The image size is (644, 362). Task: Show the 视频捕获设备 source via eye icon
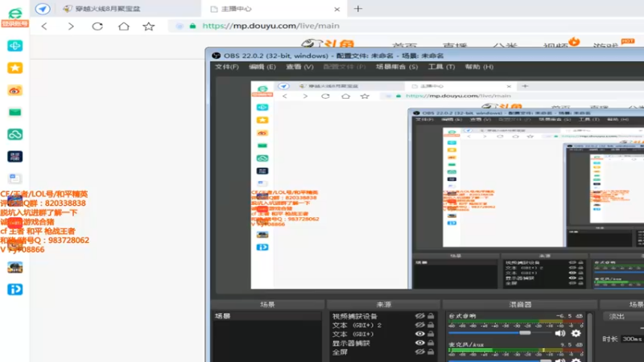pos(419,316)
